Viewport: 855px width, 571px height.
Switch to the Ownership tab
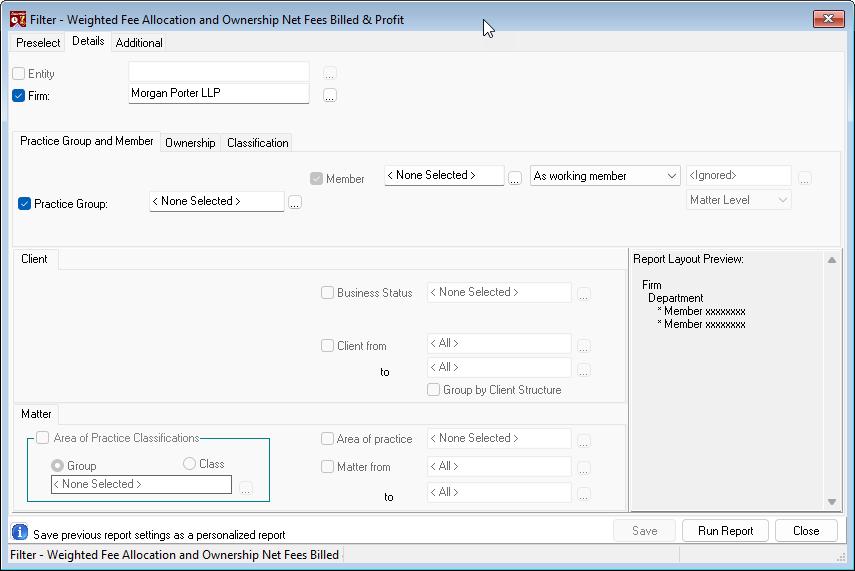(x=190, y=143)
